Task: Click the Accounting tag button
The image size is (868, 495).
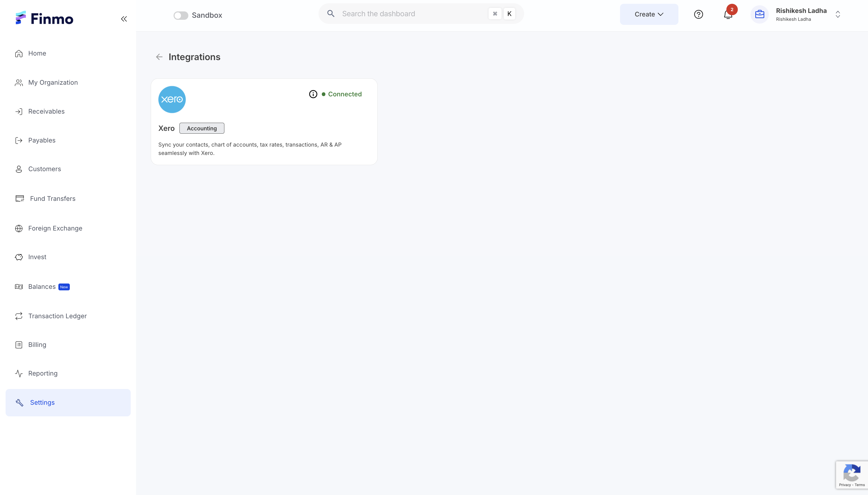Action: point(202,128)
